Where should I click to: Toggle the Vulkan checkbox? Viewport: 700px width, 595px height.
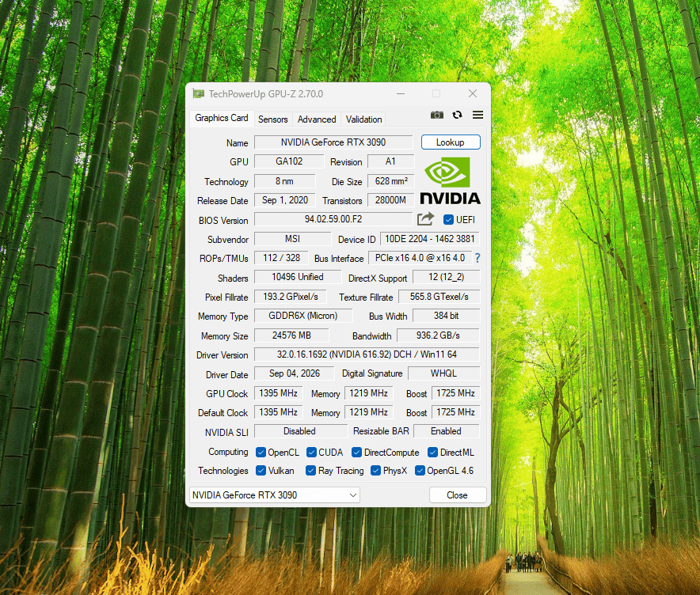[x=261, y=471]
